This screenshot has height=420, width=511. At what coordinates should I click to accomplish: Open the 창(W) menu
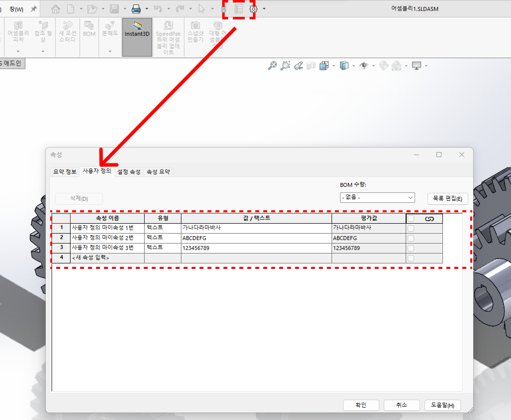pyautogui.click(x=16, y=9)
